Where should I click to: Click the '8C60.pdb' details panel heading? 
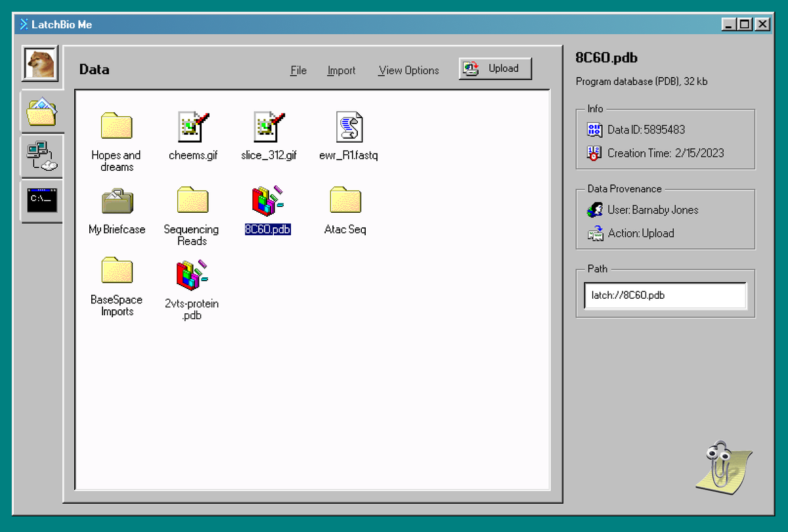tap(606, 57)
